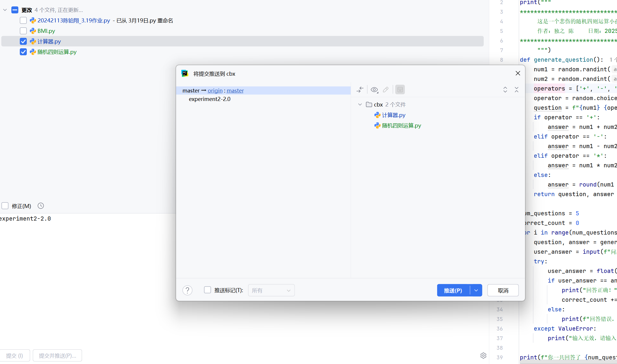Open the 所有 tags combo box

271,290
